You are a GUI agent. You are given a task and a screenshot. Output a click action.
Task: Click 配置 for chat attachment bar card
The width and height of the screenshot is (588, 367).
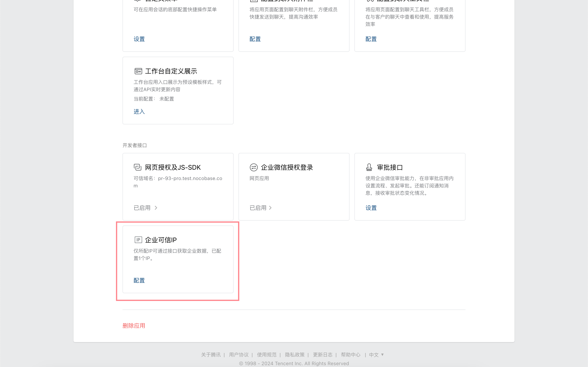(x=255, y=39)
